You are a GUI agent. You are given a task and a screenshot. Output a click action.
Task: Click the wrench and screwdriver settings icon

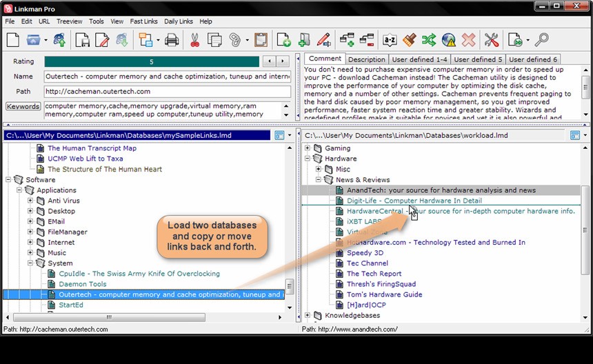pyautogui.click(x=491, y=40)
